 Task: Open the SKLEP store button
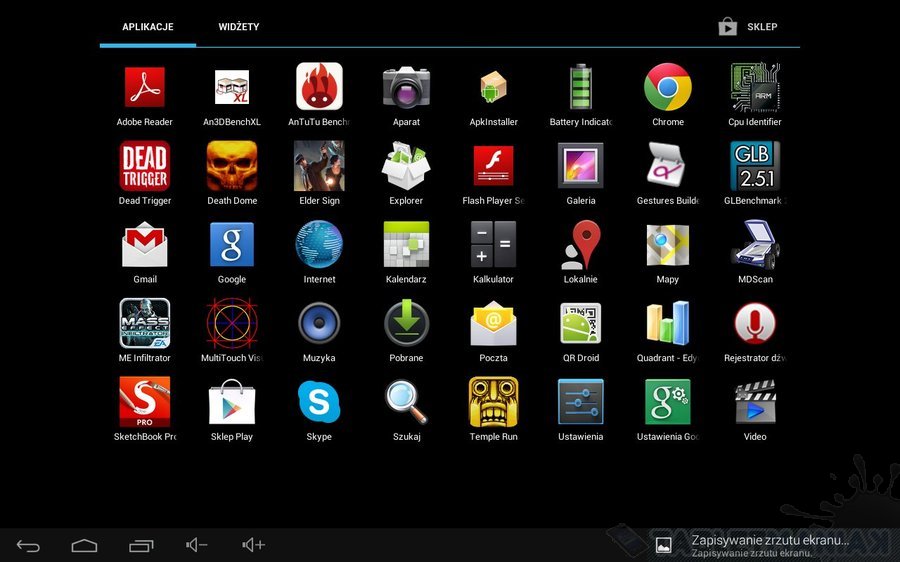(x=748, y=27)
